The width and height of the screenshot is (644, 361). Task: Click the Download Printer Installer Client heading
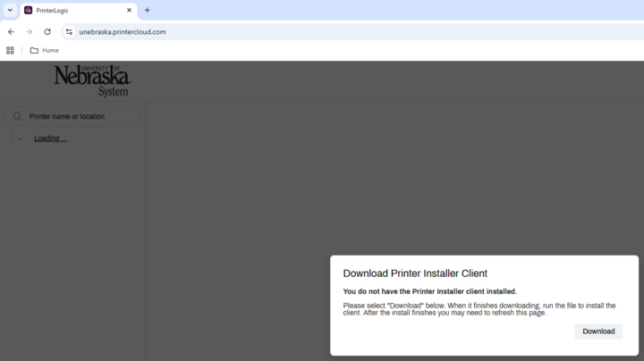415,273
